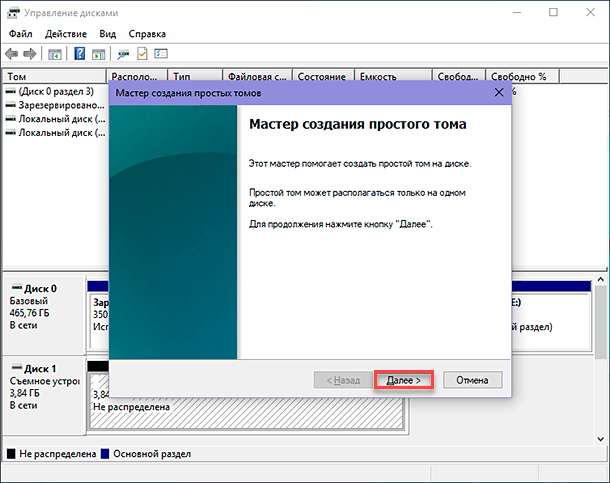Viewport: 610px width, 483px height.
Task: Select the (Диск 0 раздел 3) volume row
Action: [x=50, y=91]
